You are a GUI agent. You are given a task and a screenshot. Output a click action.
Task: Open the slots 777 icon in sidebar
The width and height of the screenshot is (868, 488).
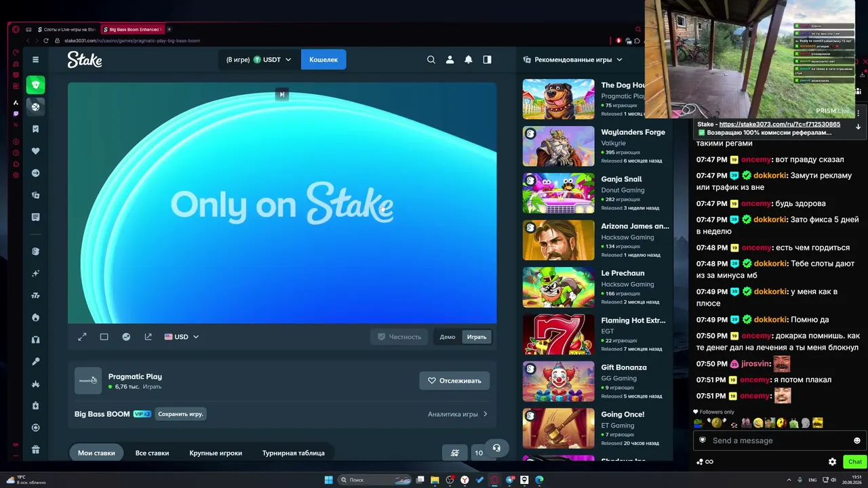click(36, 296)
